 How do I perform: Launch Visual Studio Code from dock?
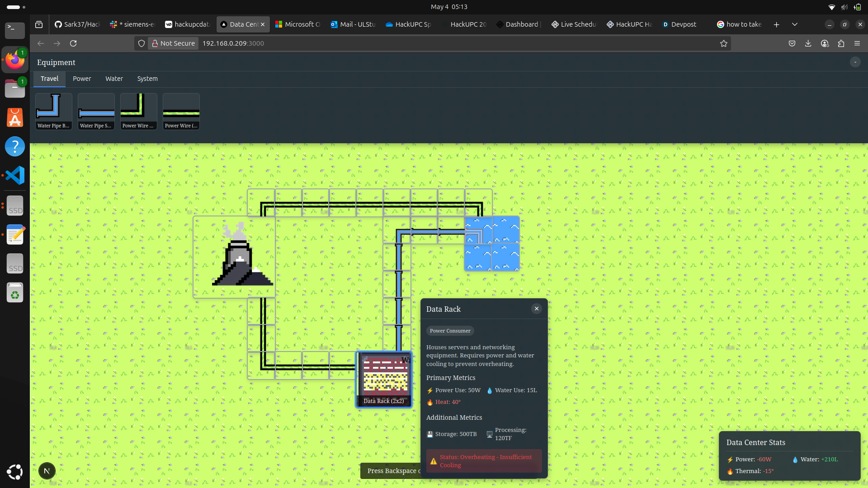[x=15, y=175]
